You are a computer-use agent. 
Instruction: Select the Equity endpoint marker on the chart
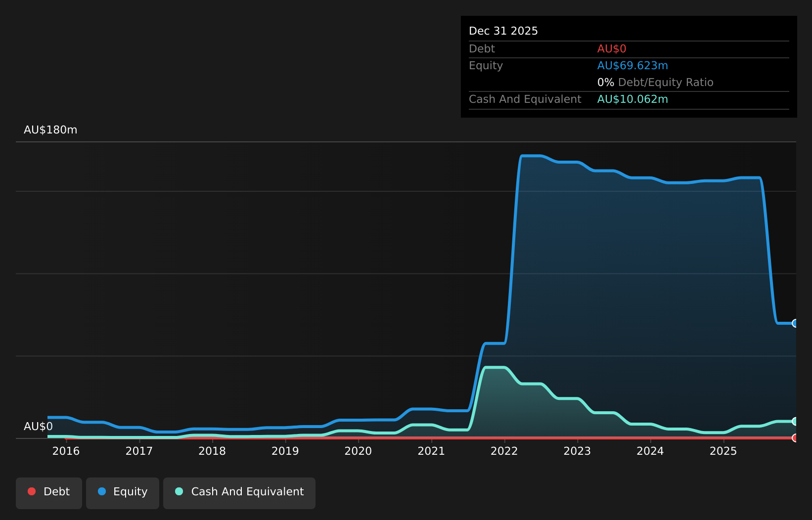(x=795, y=323)
